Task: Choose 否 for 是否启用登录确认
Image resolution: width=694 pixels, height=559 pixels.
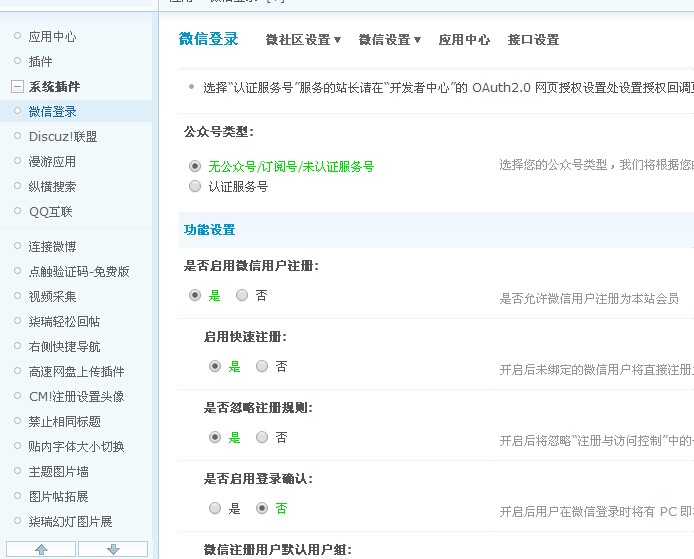Action: 262,508
